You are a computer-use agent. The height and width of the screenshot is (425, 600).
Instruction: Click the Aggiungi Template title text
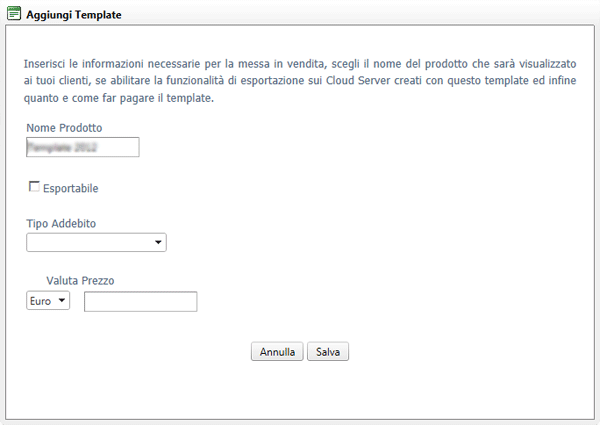point(74,15)
